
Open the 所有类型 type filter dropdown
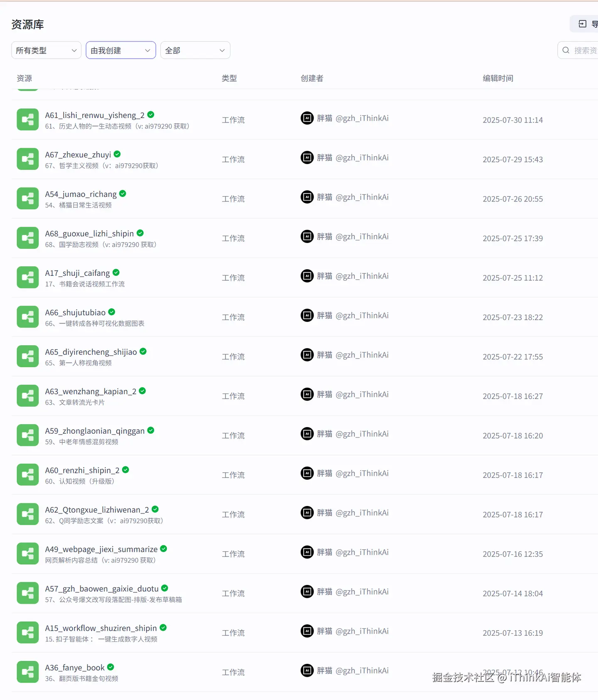coord(46,50)
